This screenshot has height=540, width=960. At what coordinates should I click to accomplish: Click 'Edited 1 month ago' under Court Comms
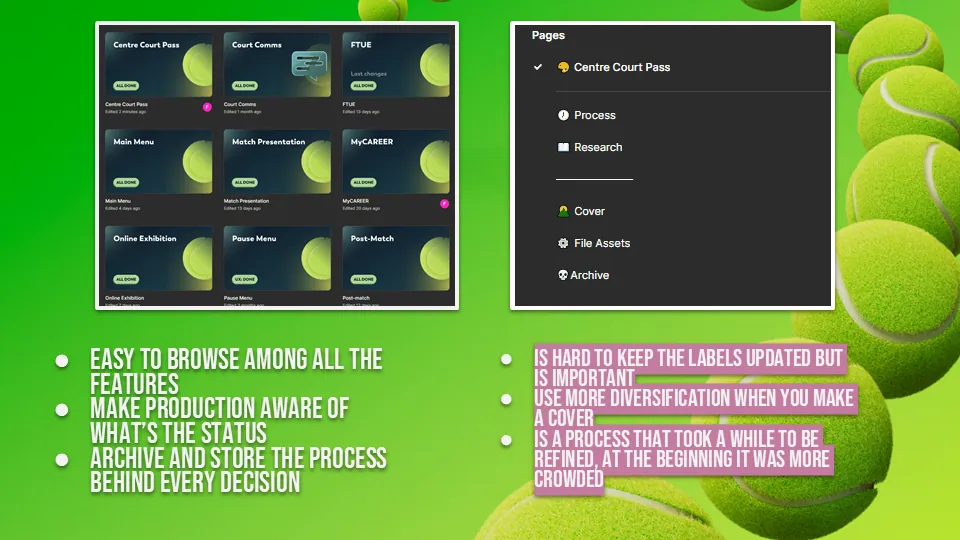pyautogui.click(x=242, y=112)
